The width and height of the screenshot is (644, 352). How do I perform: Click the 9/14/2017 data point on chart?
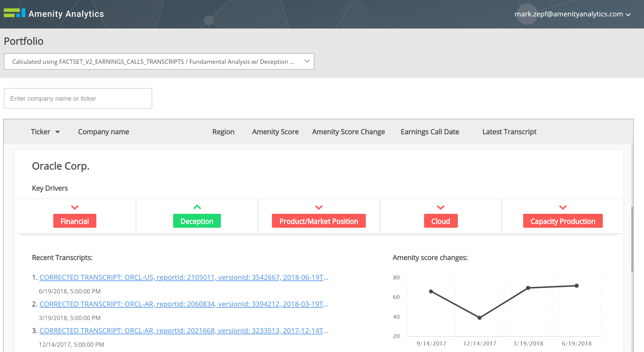point(431,291)
